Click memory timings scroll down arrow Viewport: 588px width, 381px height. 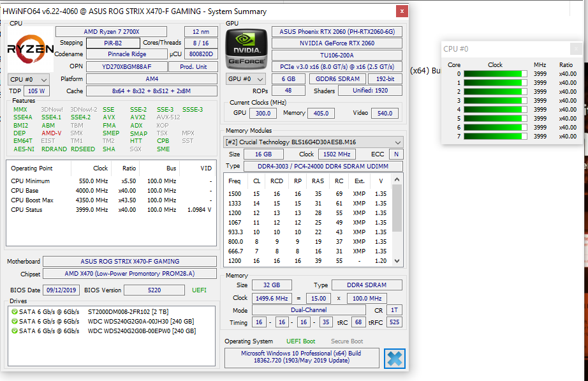tap(397, 261)
